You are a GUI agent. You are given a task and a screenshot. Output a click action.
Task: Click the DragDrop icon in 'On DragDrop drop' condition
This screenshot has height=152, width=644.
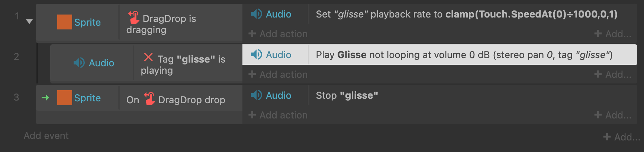point(149,99)
